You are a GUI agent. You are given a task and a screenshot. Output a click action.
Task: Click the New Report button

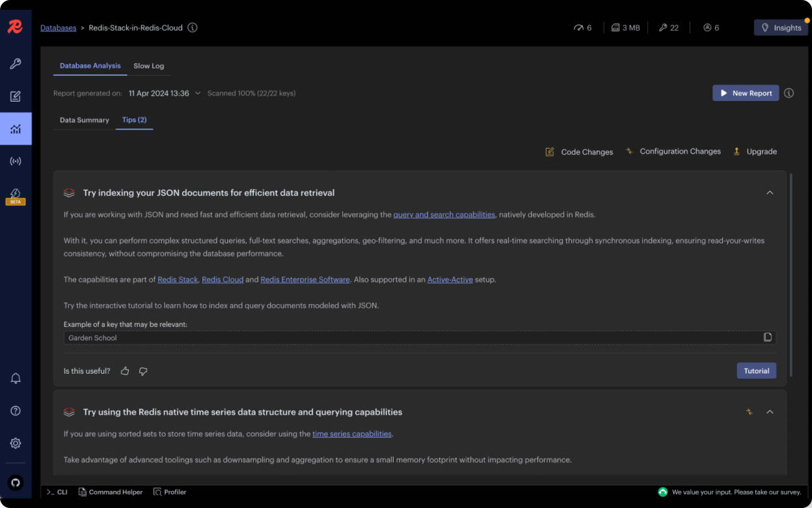pyautogui.click(x=746, y=93)
